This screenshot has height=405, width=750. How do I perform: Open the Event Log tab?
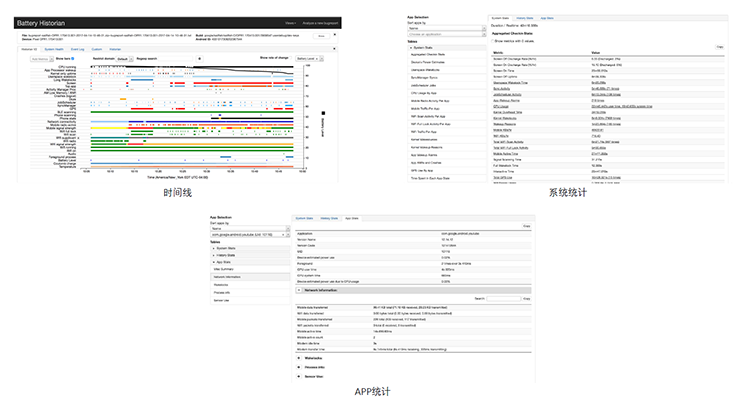[x=77, y=49]
